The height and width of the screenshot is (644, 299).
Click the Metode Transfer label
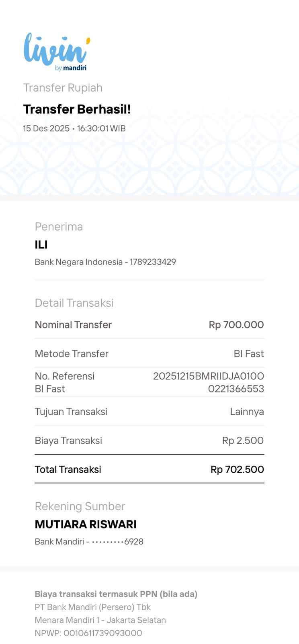click(x=72, y=354)
